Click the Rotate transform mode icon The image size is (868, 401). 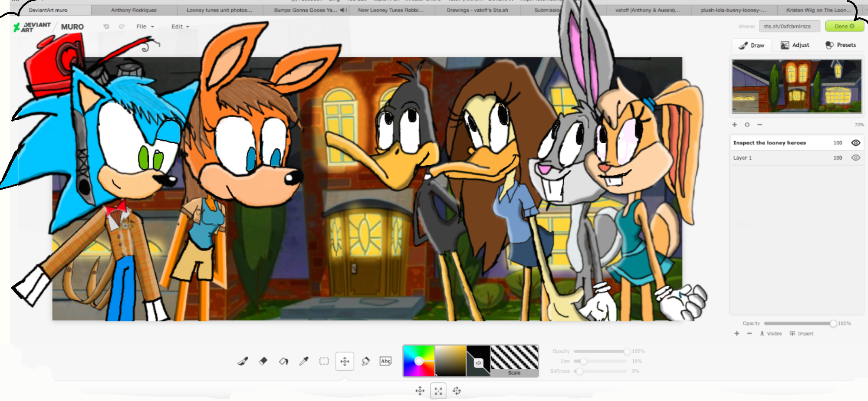(x=457, y=391)
